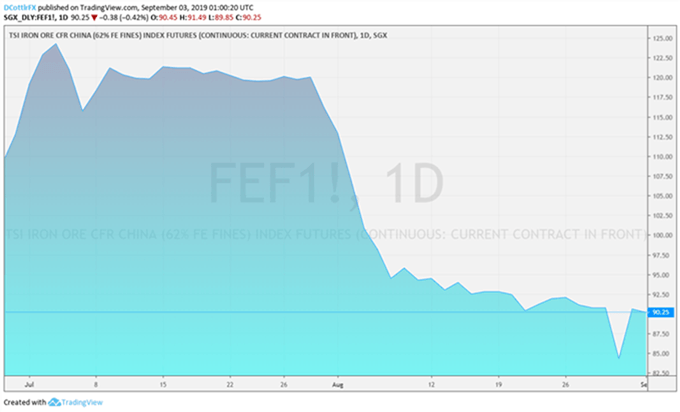Click the red down-arrow change indicator

click(94, 18)
